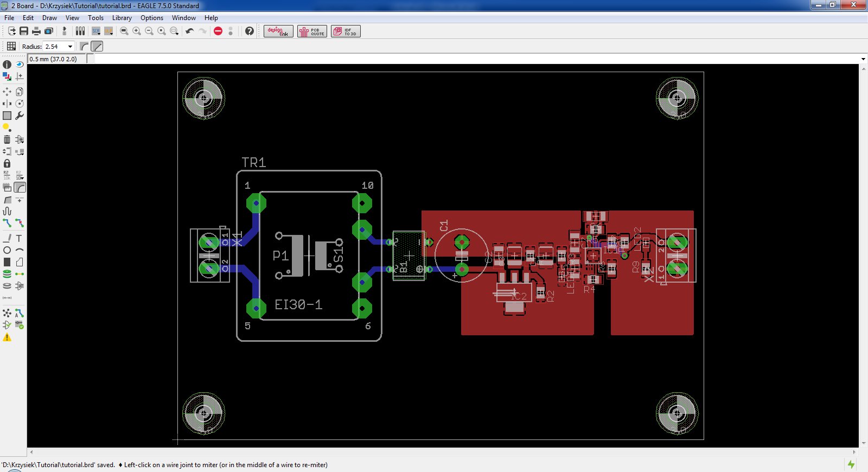Print the board
868x472 pixels.
(x=36, y=31)
